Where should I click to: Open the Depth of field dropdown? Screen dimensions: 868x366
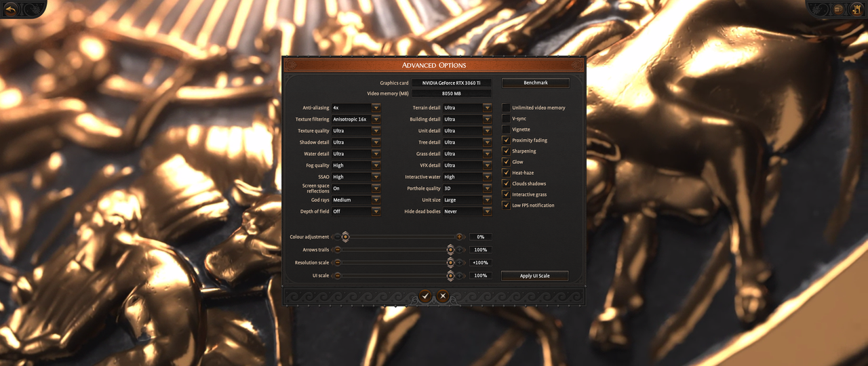(356, 211)
